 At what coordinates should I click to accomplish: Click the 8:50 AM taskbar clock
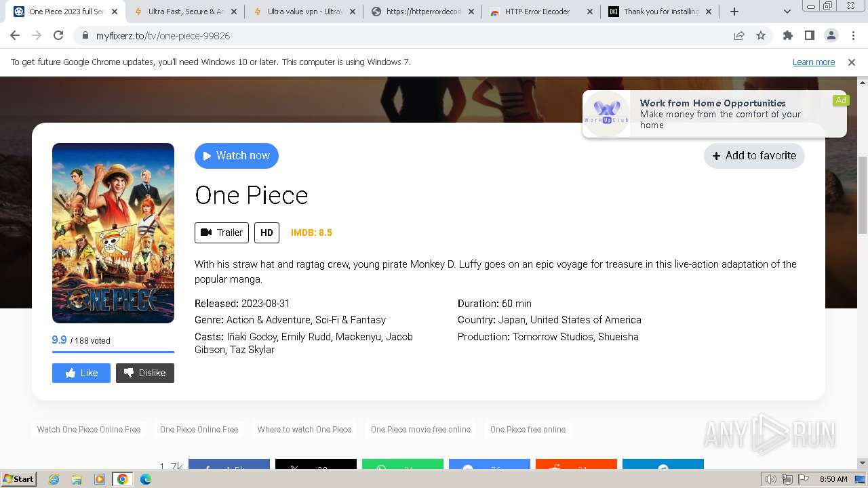click(x=833, y=479)
